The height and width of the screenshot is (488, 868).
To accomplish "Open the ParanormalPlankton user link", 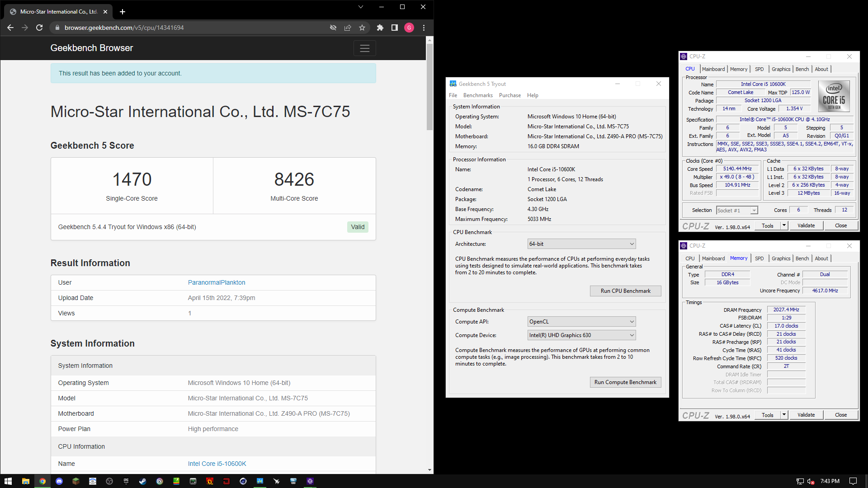I will (217, 282).
